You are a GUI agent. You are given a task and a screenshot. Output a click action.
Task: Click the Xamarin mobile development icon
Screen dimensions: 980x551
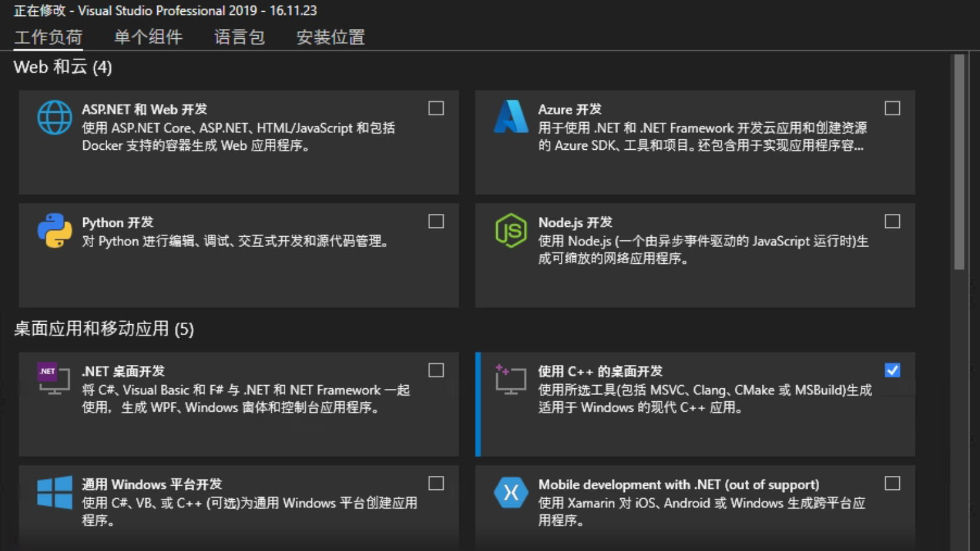tap(511, 492)
